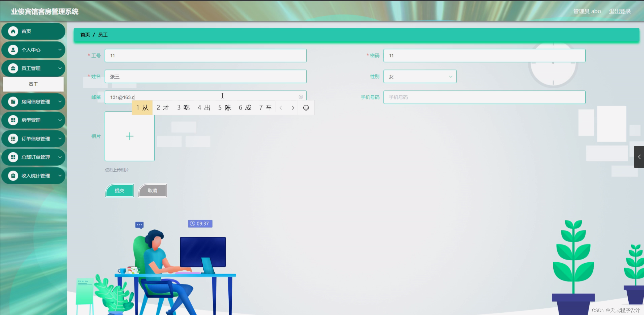
Task: Click the 员工管理 briefcase icon
Action: pyautogui.click(x=13, y=68)
